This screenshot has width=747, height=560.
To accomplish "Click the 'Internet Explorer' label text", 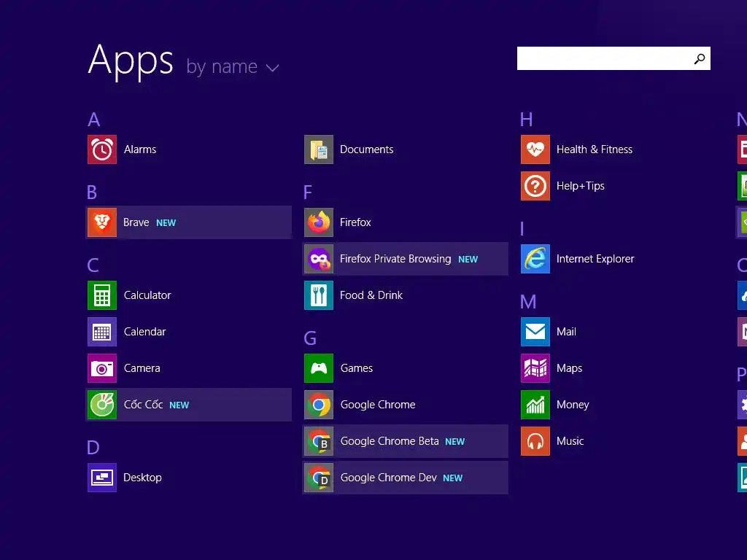I will coord(595,259).
